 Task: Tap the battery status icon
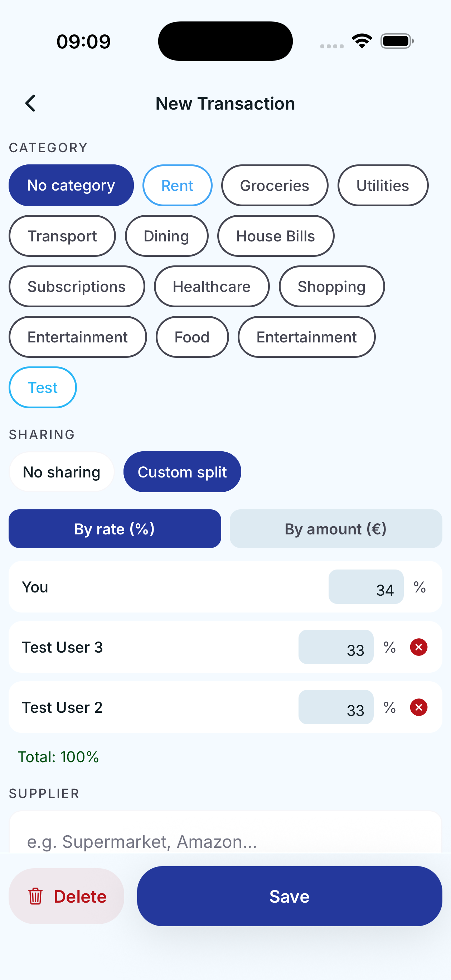397,41
